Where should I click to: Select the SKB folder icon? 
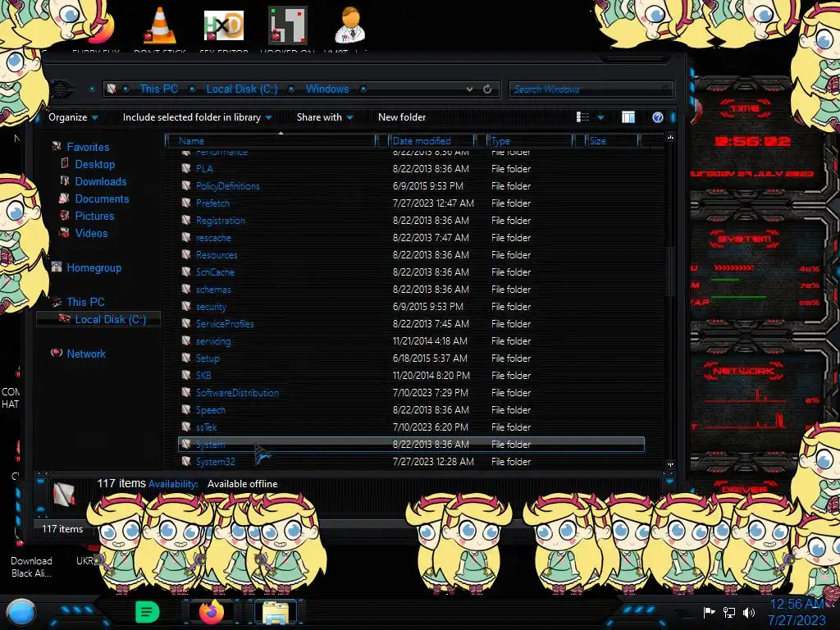click(186, 375)
